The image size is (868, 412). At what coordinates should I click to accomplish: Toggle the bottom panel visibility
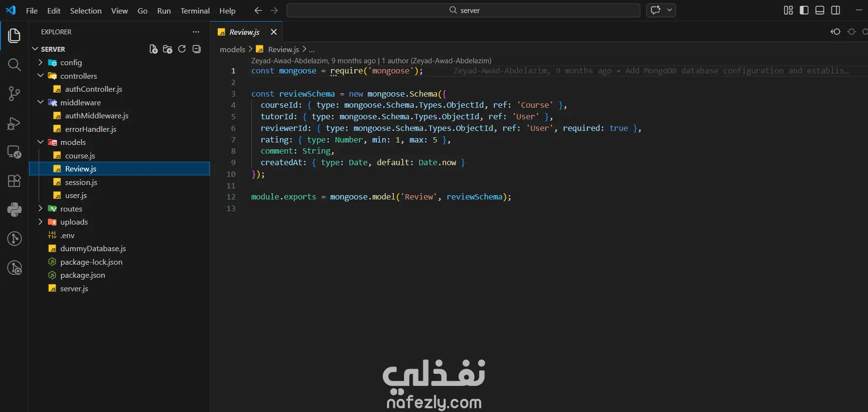820,10
